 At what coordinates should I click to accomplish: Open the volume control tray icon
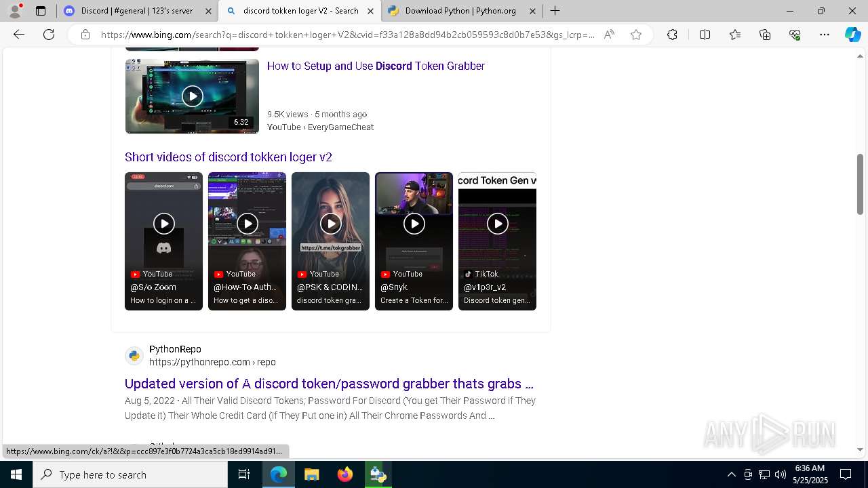(x=780, y=474)
